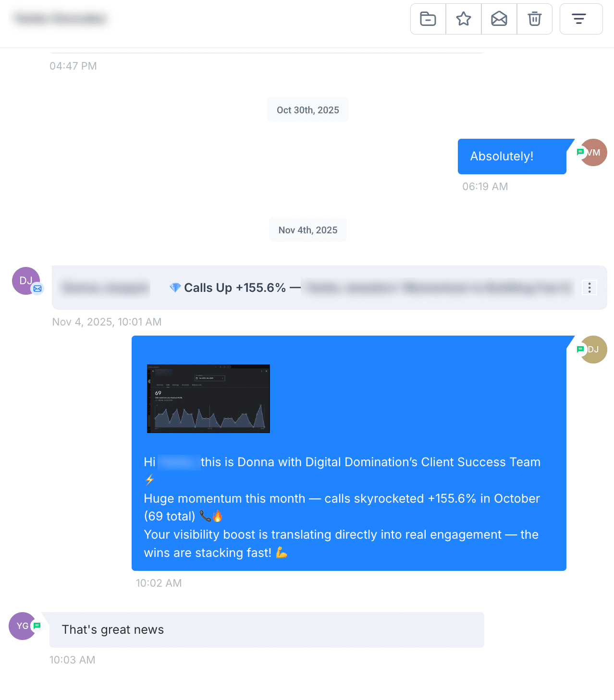Open three-dot menu on the email message
614x700 pixels.
pos(589,288)
